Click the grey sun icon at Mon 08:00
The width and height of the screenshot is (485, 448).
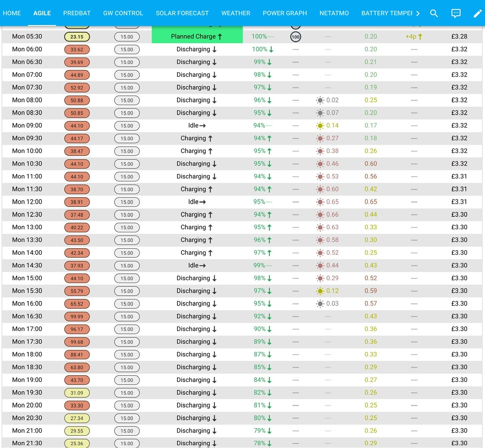pyautogui.click(x=320, y=100)
